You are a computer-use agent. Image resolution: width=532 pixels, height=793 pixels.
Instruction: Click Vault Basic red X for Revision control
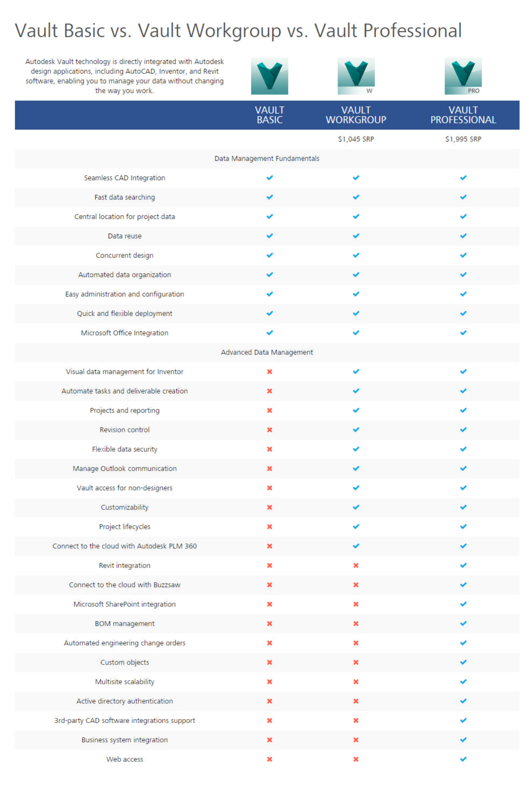click(x=270, y=430)
